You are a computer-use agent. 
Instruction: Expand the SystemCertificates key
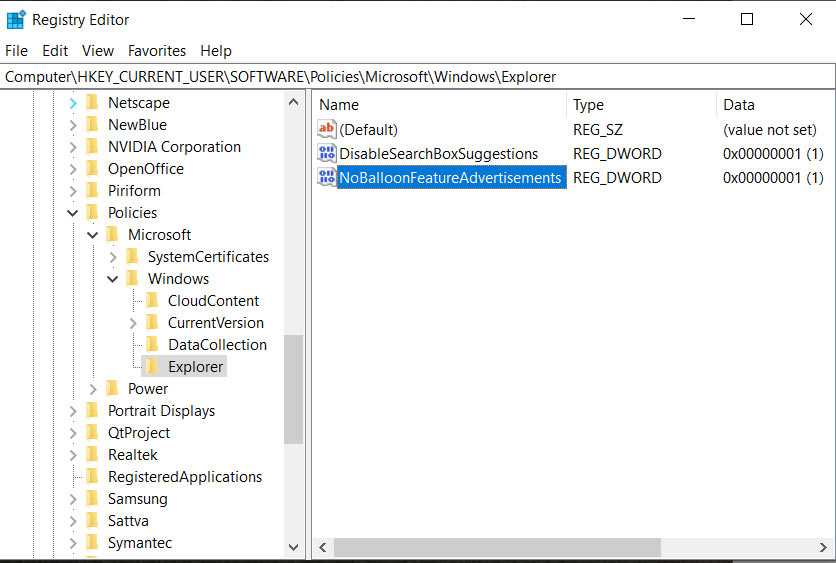[x=113, y=258]
